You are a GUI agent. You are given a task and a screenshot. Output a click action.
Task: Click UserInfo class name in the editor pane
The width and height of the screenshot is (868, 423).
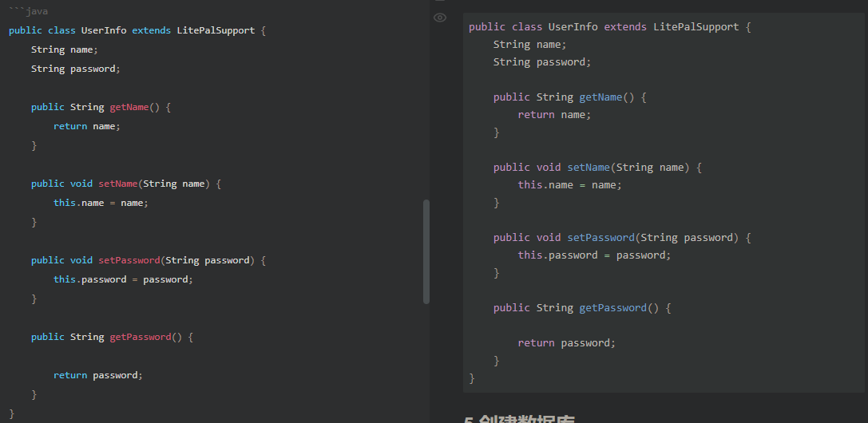[x=104, y=30]
